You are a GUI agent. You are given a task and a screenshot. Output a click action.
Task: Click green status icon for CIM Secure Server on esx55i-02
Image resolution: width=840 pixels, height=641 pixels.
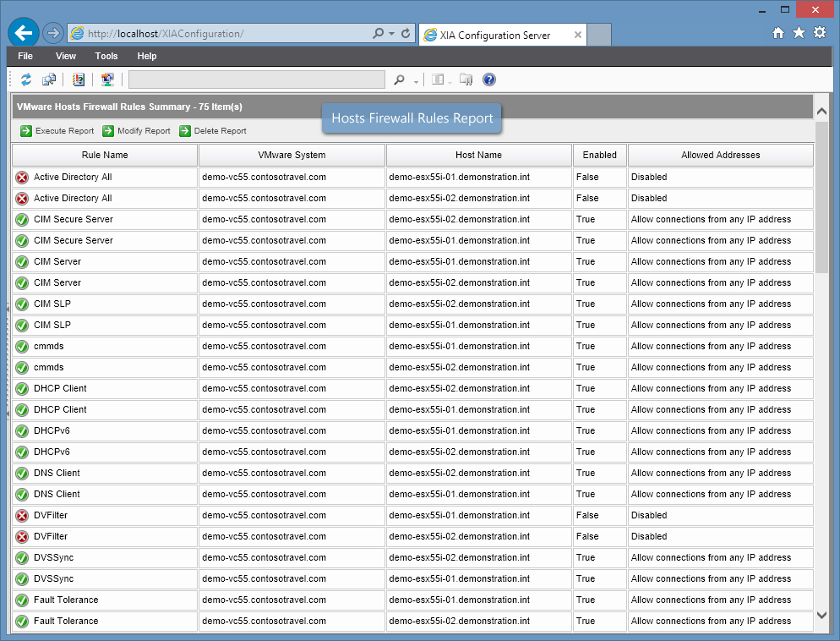click(22, 220)
